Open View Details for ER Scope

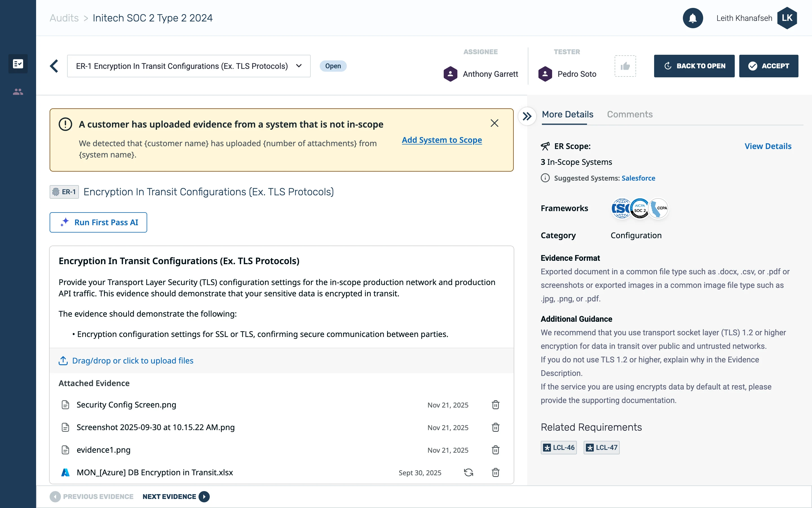[x=768, y=146]
